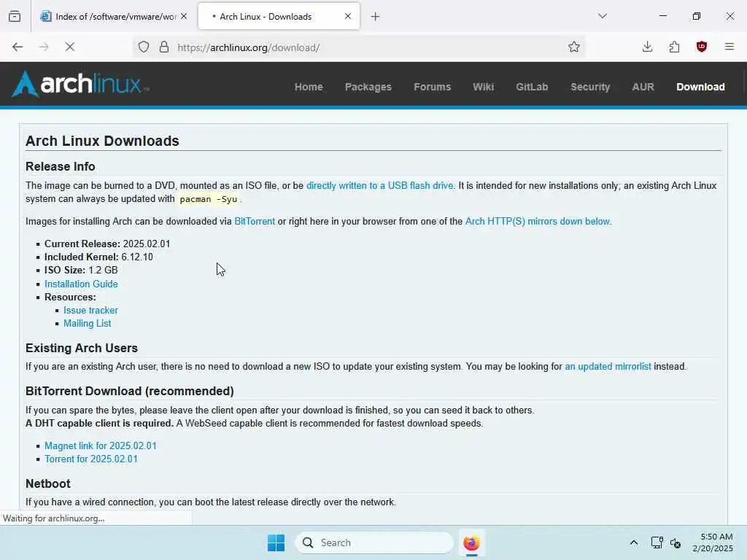Click the 'Current Release: 2025.02.01' text
Image resolution: width=747 pixels, height=560 pixels.
point(107,244)
